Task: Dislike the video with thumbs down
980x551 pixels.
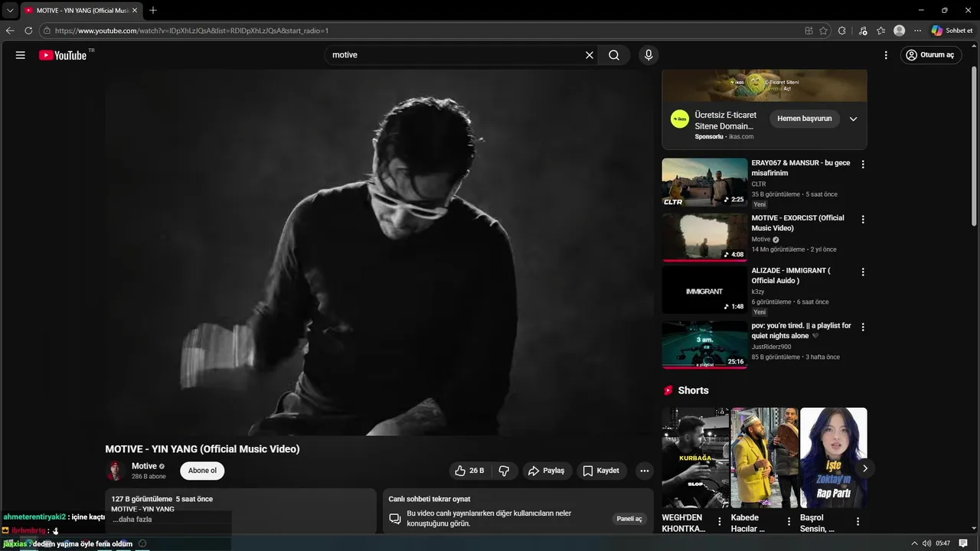Action: coord(504,471)
